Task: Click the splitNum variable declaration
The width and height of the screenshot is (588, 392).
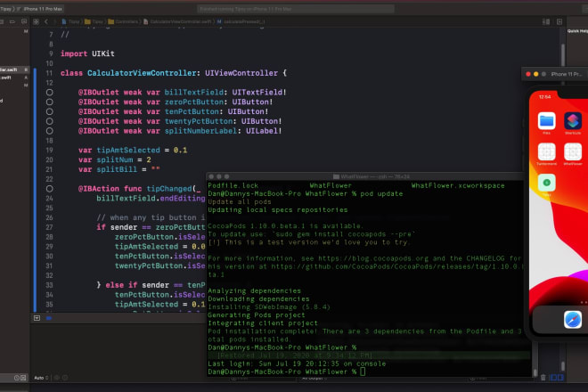Action: 115,160
